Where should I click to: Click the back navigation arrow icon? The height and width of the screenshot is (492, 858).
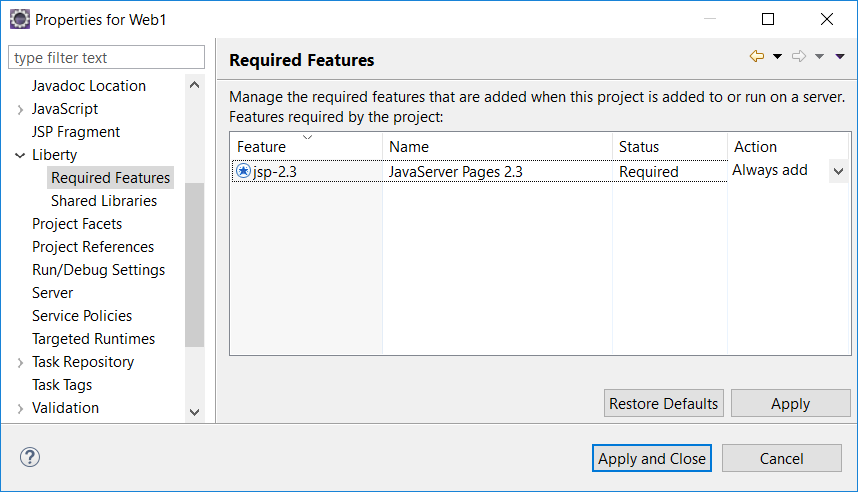pos(756,57)
